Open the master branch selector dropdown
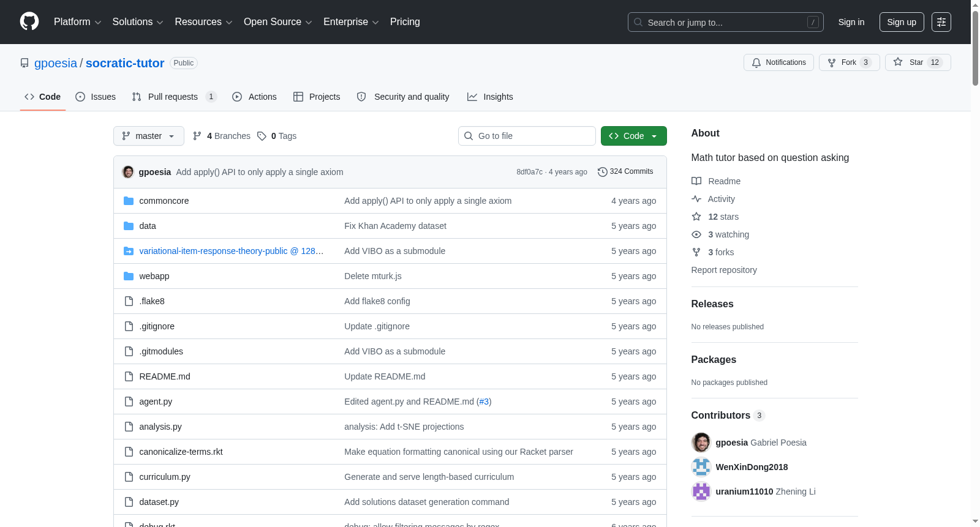Image resolution: width=980 pixels, height=527 pixels. click(x=149, y=136)
